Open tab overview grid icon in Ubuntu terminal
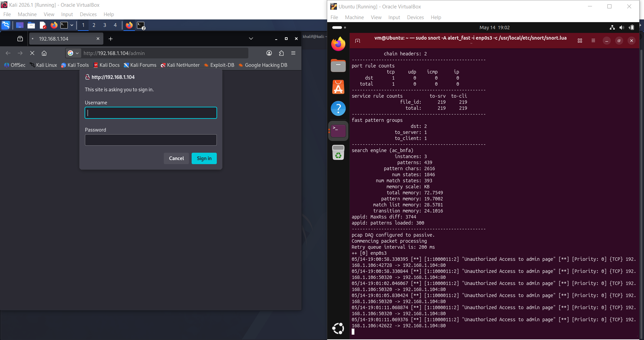This screenshot has width=644, height=340. [580, 41]
